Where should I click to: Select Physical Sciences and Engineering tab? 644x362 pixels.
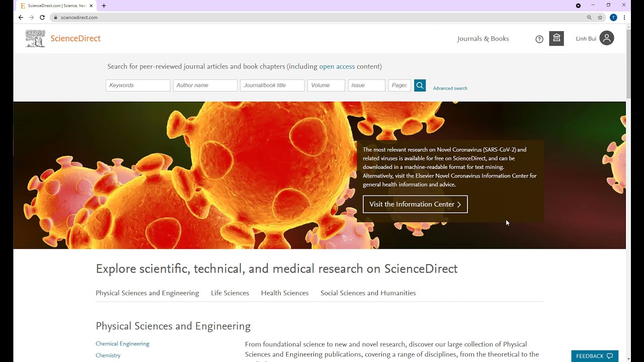coord(147,293)
